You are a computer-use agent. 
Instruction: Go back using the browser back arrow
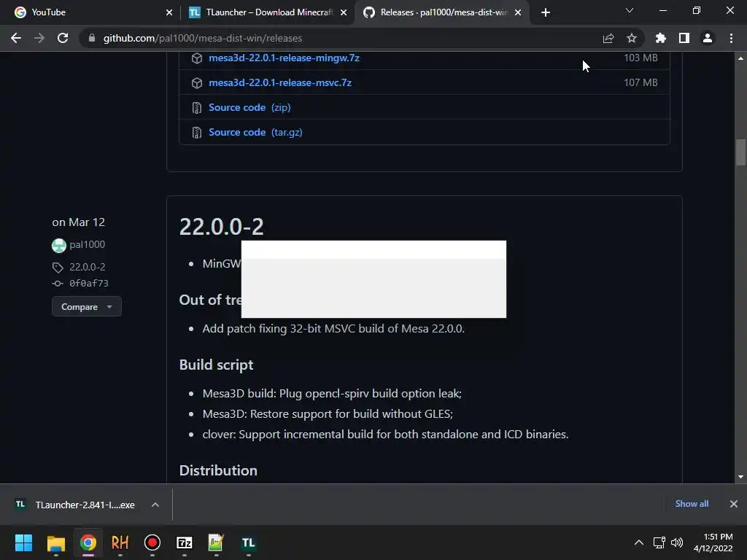coord(16,38)
